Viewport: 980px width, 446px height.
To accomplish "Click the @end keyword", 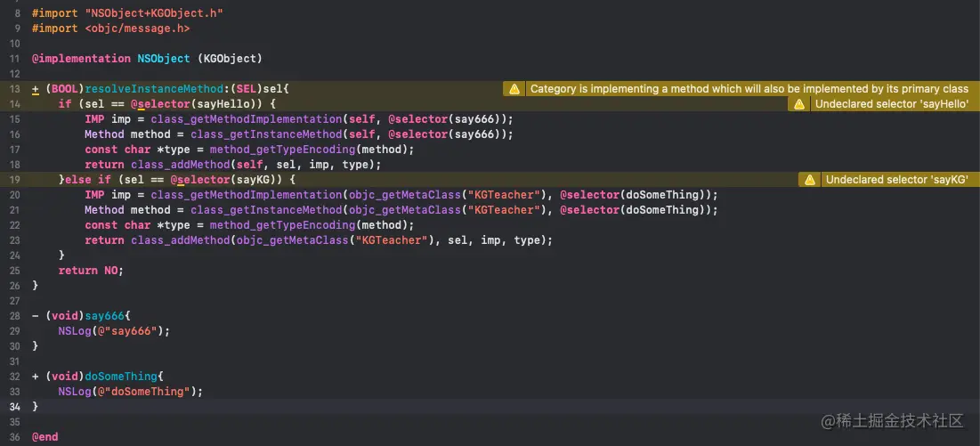I will coord(45,437).
